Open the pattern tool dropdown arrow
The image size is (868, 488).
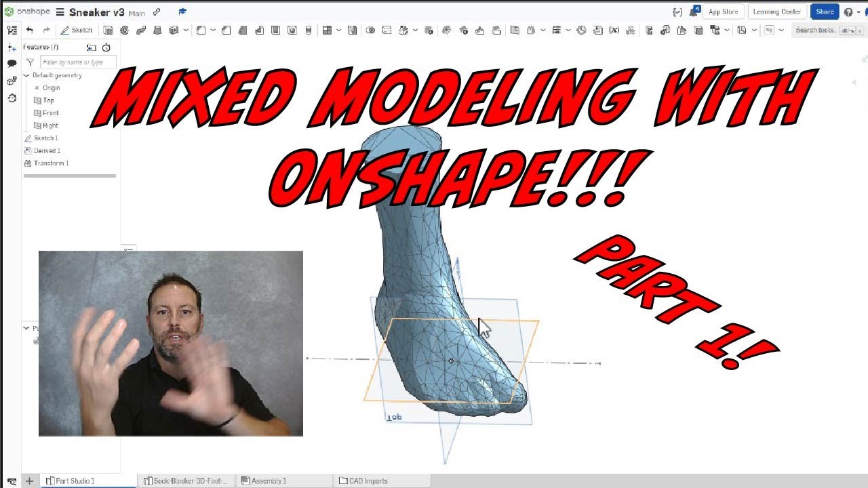coord(338,30)
